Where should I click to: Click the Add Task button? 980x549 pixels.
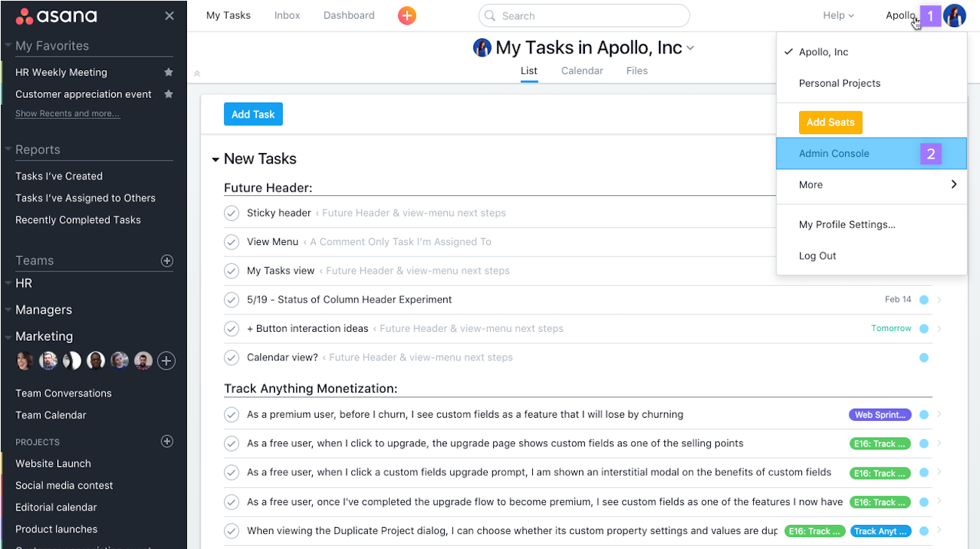point(253,115)
